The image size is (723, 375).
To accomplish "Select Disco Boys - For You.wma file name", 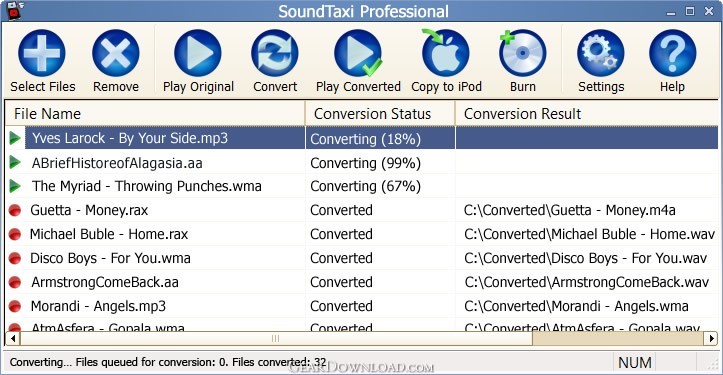I will pos(110,258).
